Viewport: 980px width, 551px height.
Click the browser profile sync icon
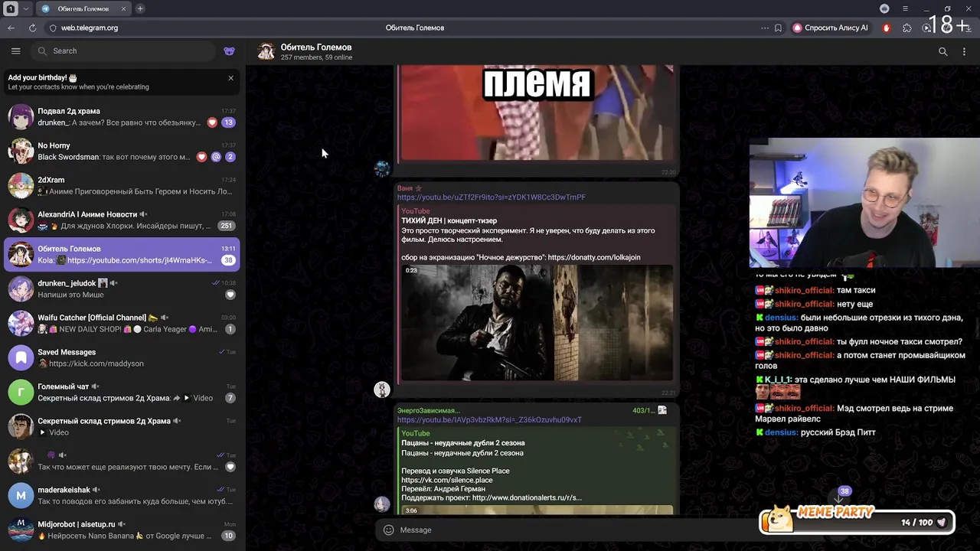[x=884, y=8]
